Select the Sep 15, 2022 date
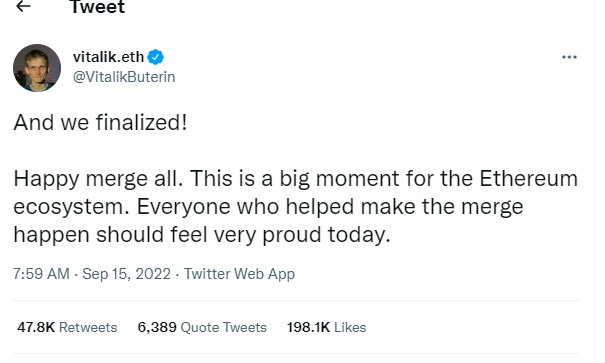Image resolution: width=605 pixels, height=363 pixels. point(127,274)
